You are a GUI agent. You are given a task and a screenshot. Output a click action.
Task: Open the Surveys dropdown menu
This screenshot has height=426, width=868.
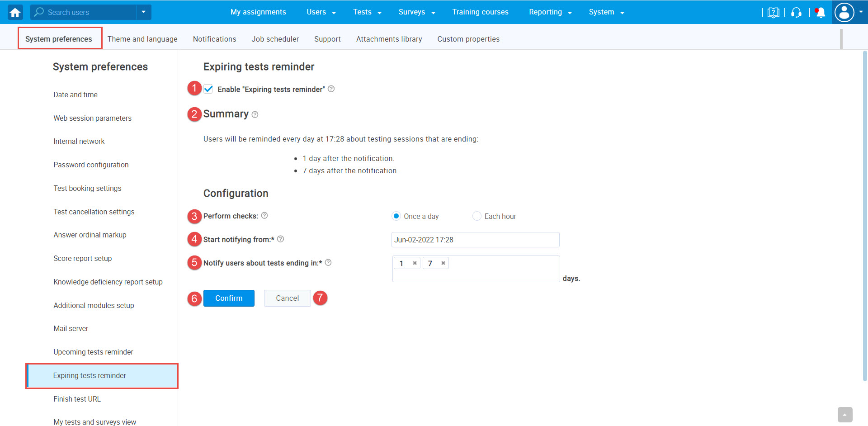(x=412, y=12)
